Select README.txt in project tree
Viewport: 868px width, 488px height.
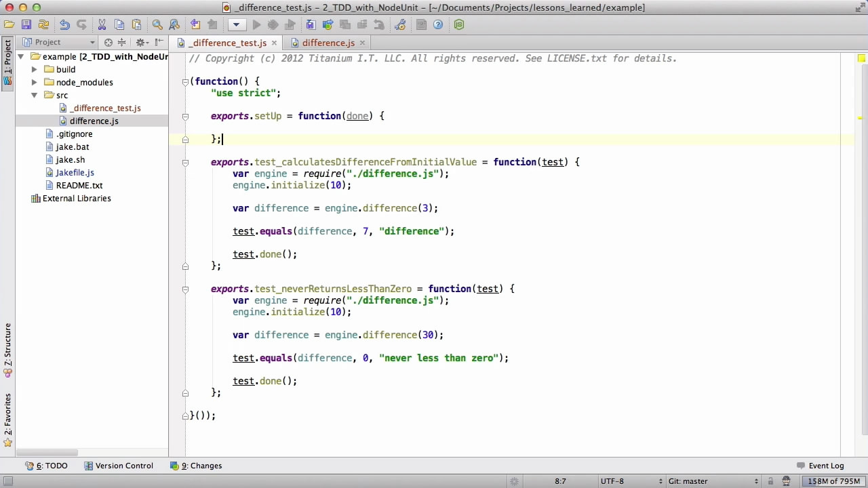(x=79, y=185)
